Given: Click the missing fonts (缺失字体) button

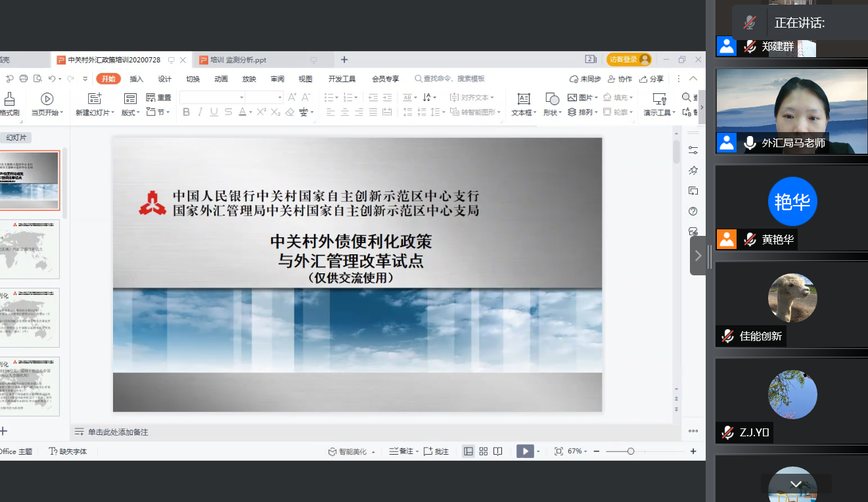Looking at the screenshot, I should pyautogui.click(x=68, y=451).
